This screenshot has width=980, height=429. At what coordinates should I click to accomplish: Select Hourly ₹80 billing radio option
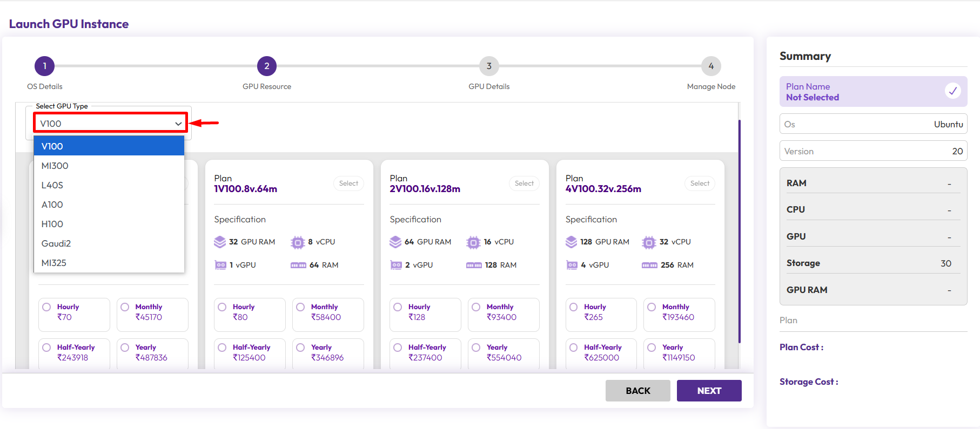[222, 307]
